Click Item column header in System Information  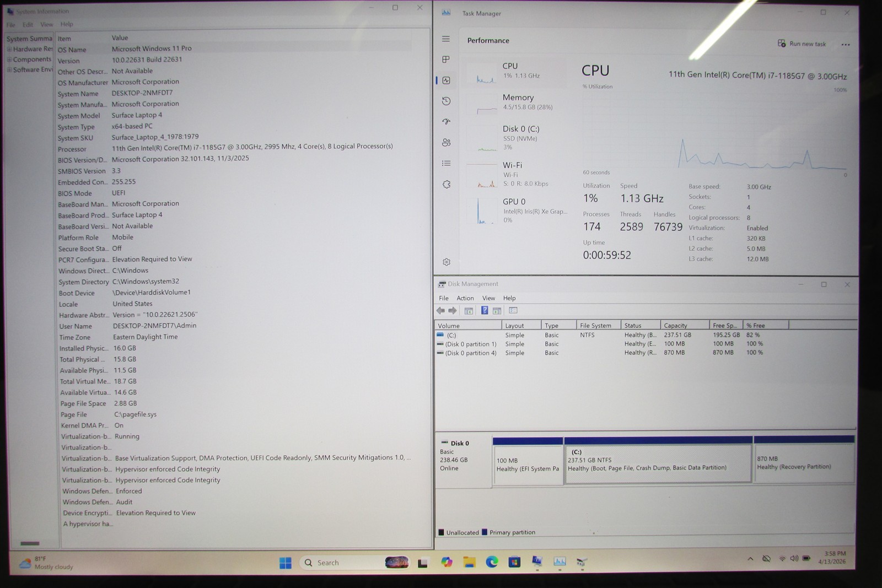(x=83, y=39)
